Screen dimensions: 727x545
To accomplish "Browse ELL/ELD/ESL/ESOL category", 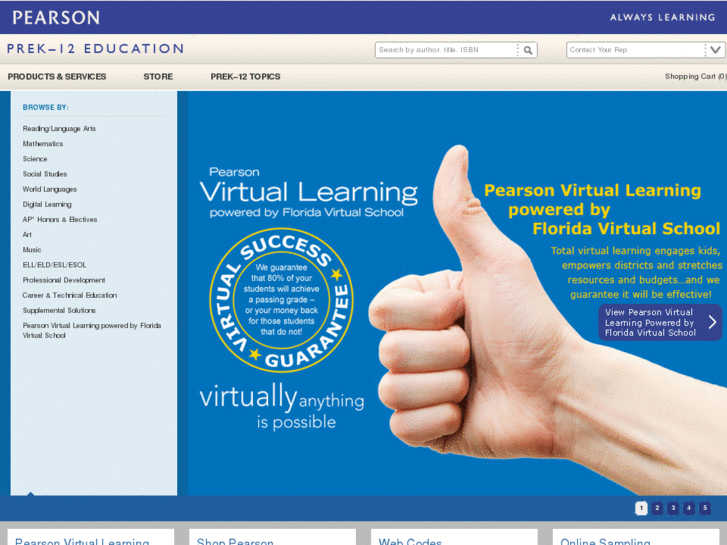I will point(54,265).
